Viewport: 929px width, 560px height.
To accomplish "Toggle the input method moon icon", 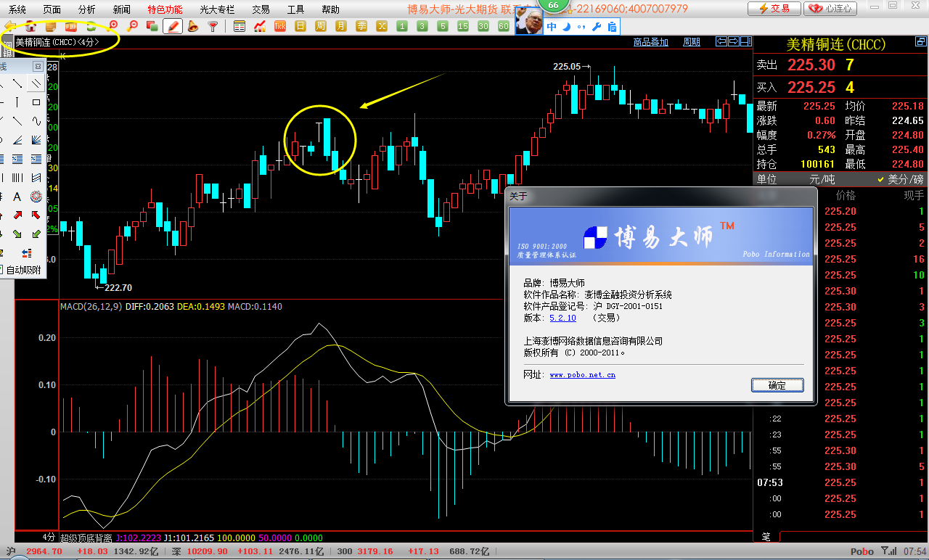I will 566,28.
